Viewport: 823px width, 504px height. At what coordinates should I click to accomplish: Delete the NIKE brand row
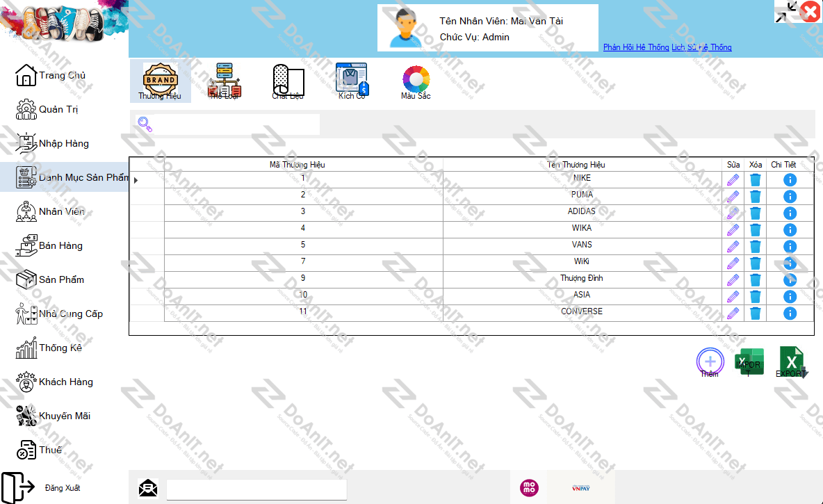(x=756, y=179)
